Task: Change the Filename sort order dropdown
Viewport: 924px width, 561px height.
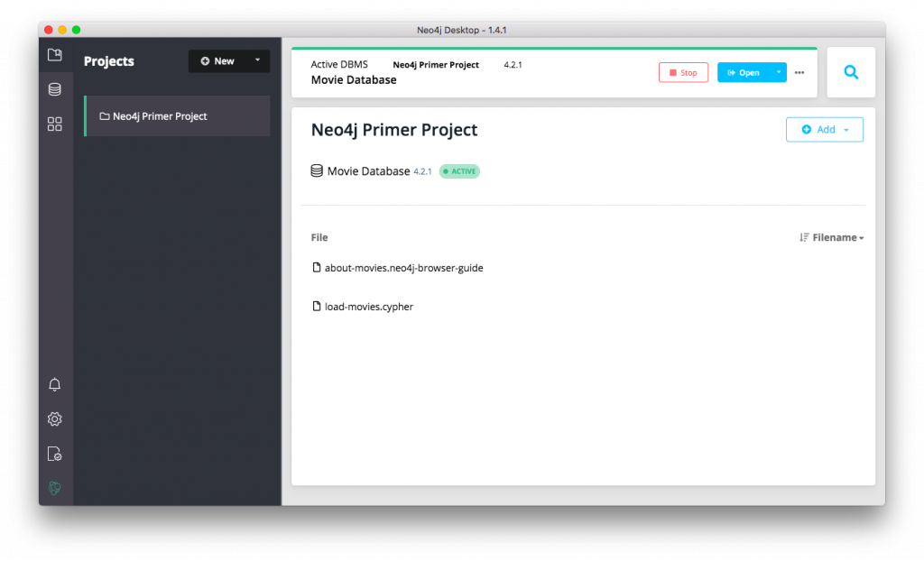Action: (832, 238)
